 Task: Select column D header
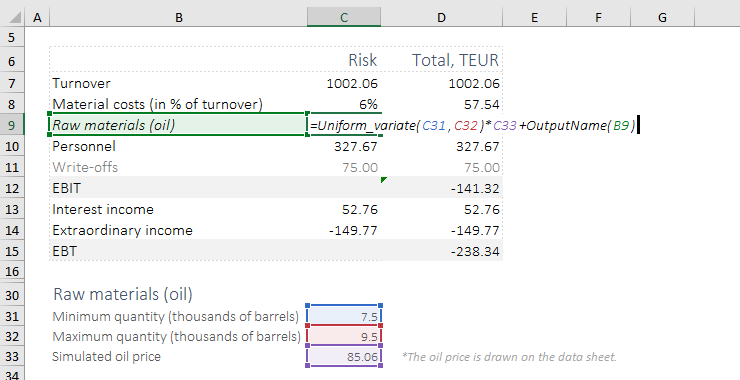pos(441,17)
